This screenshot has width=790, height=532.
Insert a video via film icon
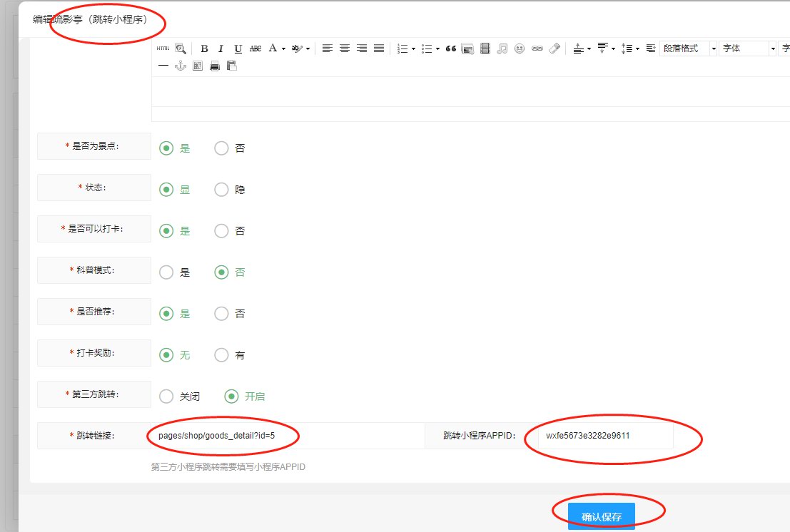(x=485, y=48)
